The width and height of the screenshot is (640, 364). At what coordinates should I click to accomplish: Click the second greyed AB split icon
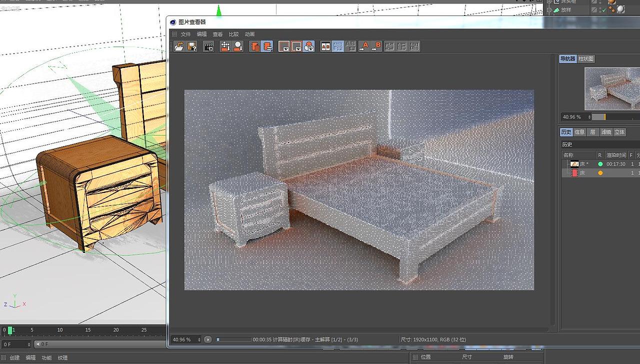(x=402, y=46)
